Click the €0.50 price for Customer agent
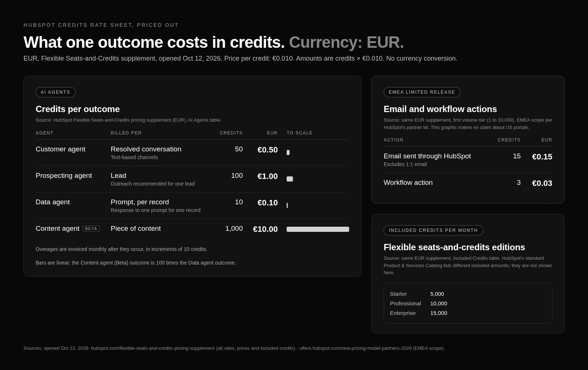This screenshot has height=370, width=588. pyautogui.click(x=268, y=150)
